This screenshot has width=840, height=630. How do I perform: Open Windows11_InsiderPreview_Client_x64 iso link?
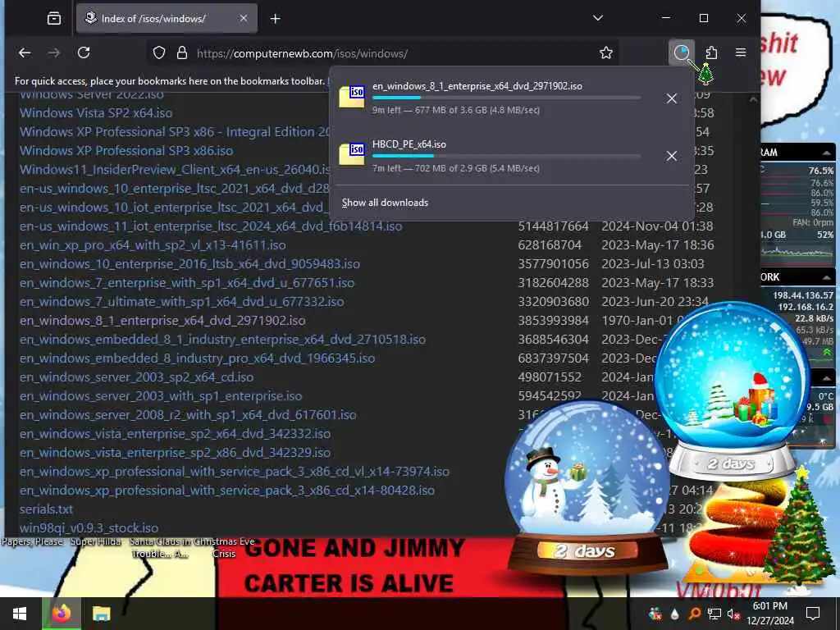175,169
